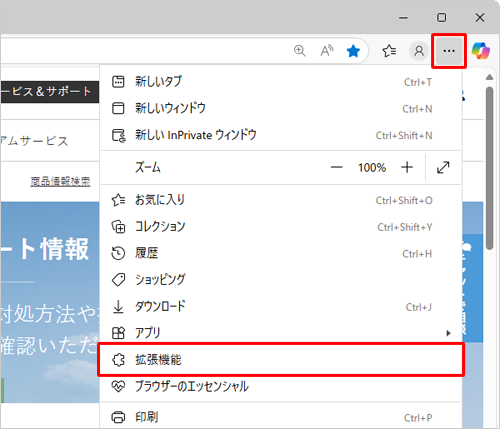Open the Settings and more ellipsis button
Screen dimensions: 500x429
tap(449, 51)
